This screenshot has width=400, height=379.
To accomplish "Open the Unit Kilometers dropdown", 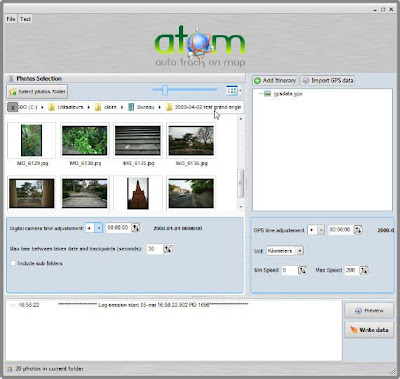I will point(285,251).
